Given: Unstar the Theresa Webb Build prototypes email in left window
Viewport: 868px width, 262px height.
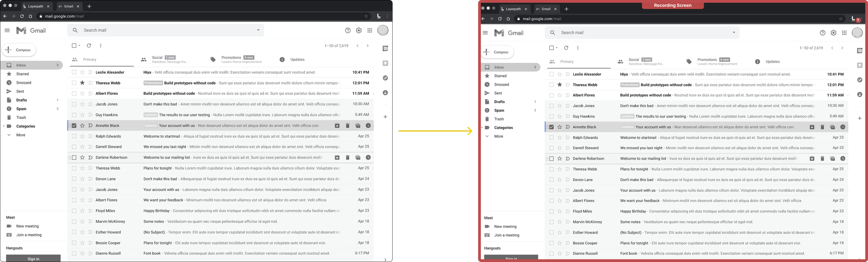Looking at the screenshot, I should (82, 83).
